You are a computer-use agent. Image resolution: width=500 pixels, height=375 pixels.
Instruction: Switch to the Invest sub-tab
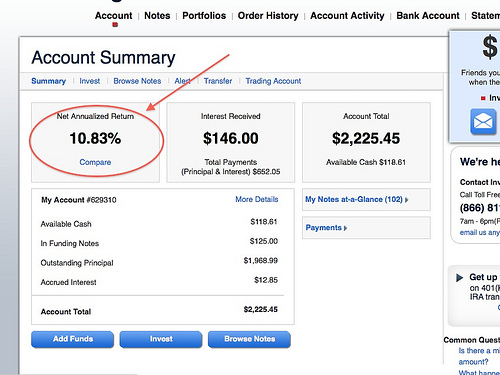(x=90, y=81)
